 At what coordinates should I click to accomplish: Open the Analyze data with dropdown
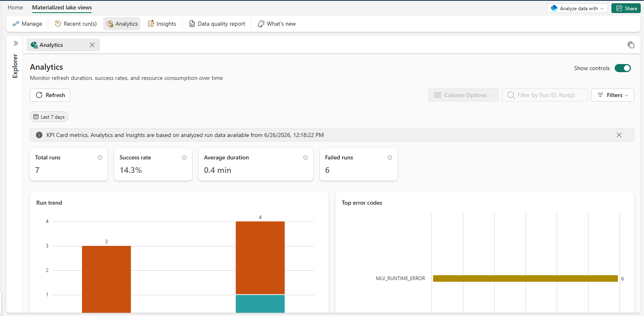pyautogui.click(x=577, y=8)
